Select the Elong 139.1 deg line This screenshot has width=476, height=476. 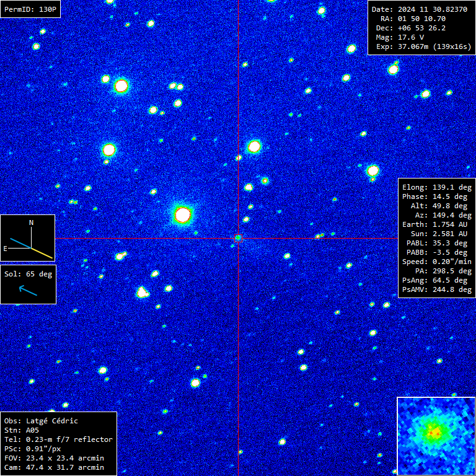[x=436, y=187]
